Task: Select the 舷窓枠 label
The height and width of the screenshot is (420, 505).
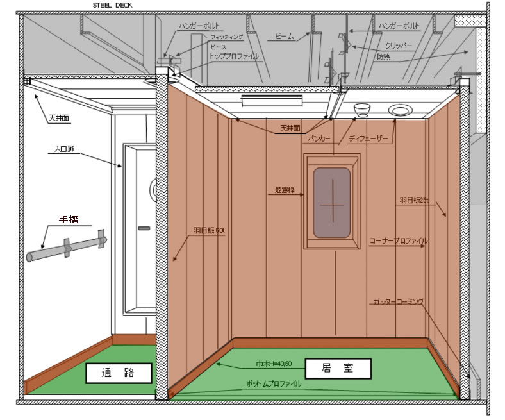Action: point(284,190)
